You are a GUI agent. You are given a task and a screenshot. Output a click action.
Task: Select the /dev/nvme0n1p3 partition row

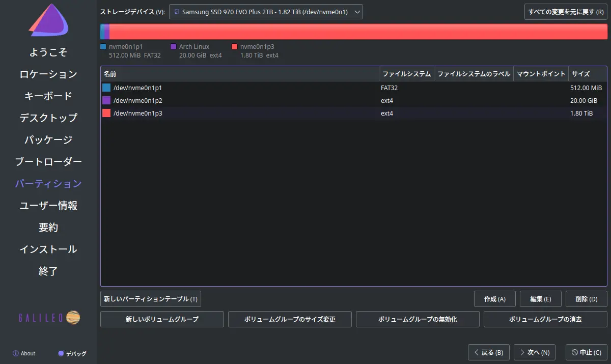click(239, 113)
